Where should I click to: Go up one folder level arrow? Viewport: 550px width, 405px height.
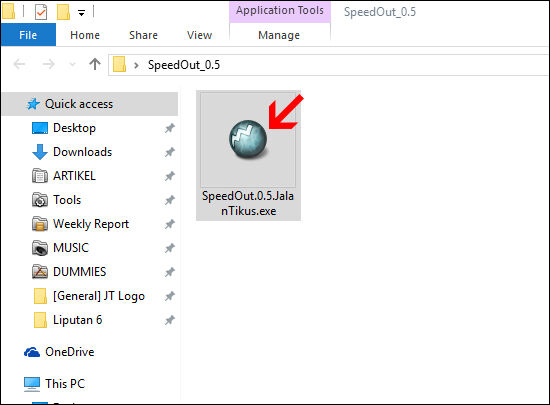click(95, 64)
